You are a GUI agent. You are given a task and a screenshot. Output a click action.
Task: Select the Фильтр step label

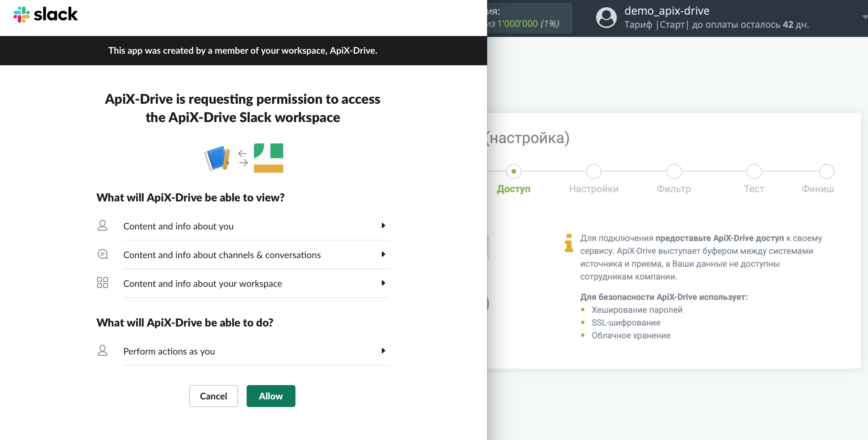pyautogui.click(x=674, y=189)
